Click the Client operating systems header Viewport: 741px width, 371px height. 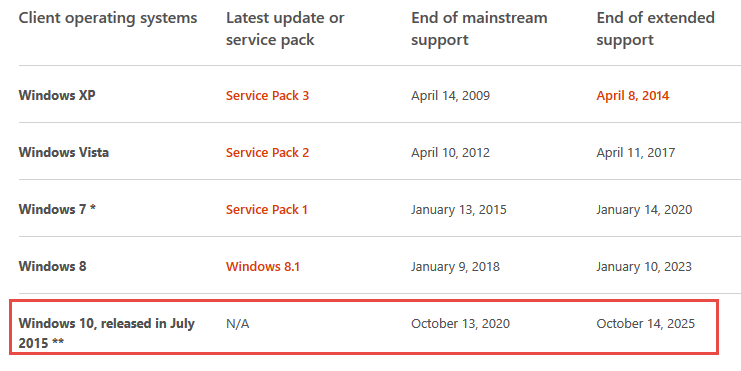[x=108, y=18]
